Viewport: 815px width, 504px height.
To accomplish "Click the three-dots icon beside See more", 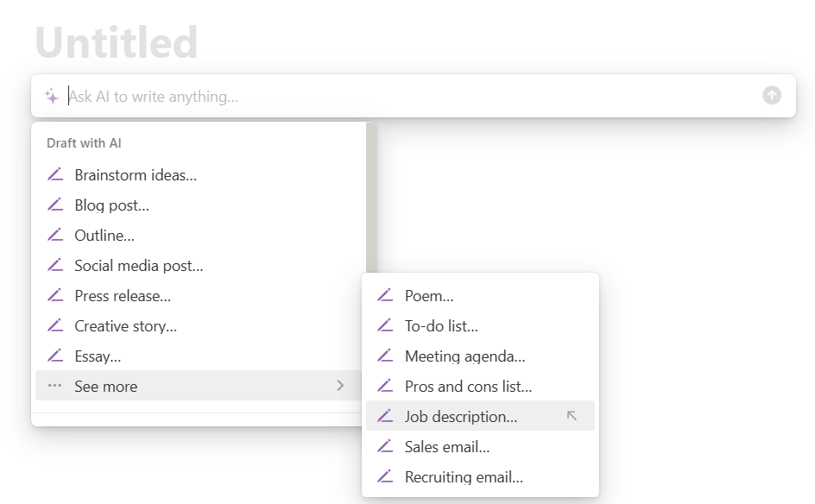I will pos(55,387).
